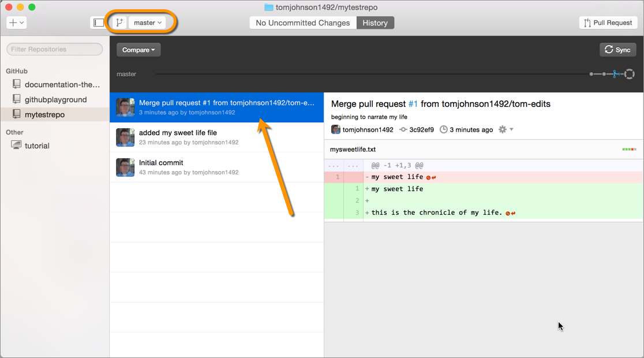Click the commit hash 3c92ef9 icon
Viewport: 644px width, 358px height.
[x=403, y=129]
